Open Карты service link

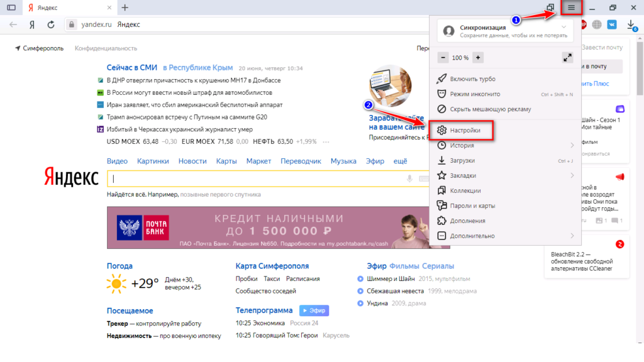pos(226,162)
